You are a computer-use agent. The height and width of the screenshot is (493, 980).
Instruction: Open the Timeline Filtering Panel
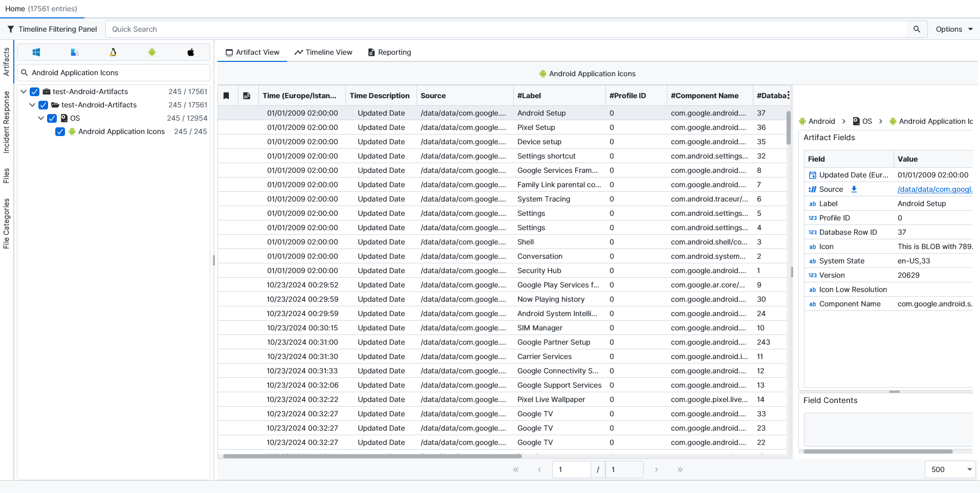(x=52, y=29)
